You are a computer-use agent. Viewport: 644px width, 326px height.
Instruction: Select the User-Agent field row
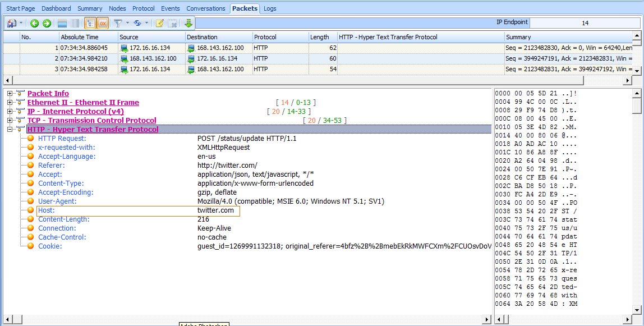211,201
